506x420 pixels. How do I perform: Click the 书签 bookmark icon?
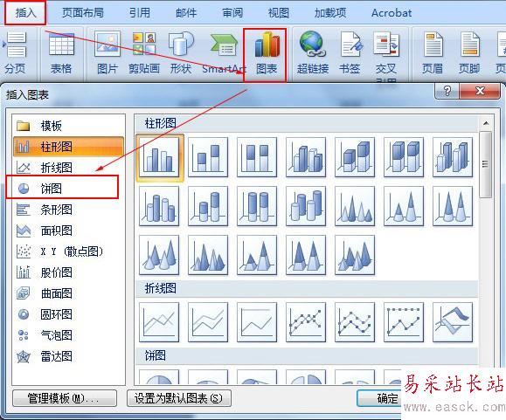coord(350,53)
